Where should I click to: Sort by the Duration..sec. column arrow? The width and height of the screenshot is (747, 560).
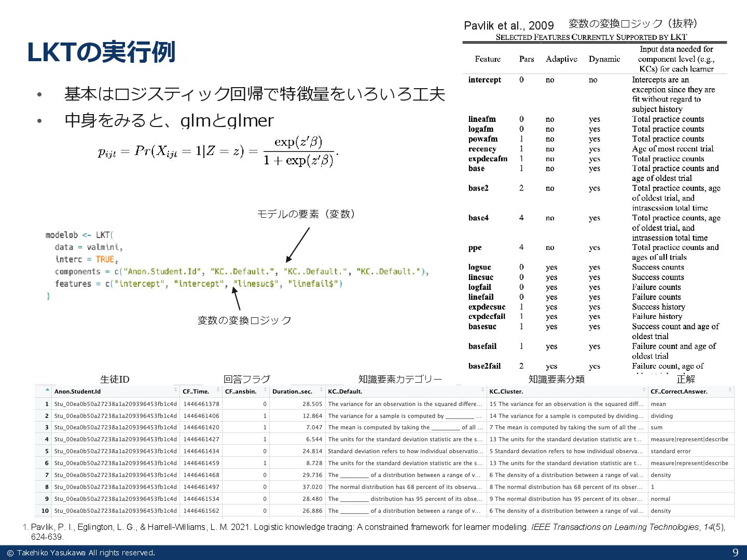[321, 390]
